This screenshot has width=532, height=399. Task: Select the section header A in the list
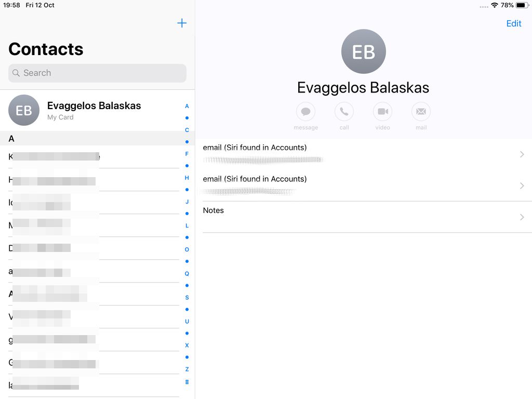coord(12,139)
